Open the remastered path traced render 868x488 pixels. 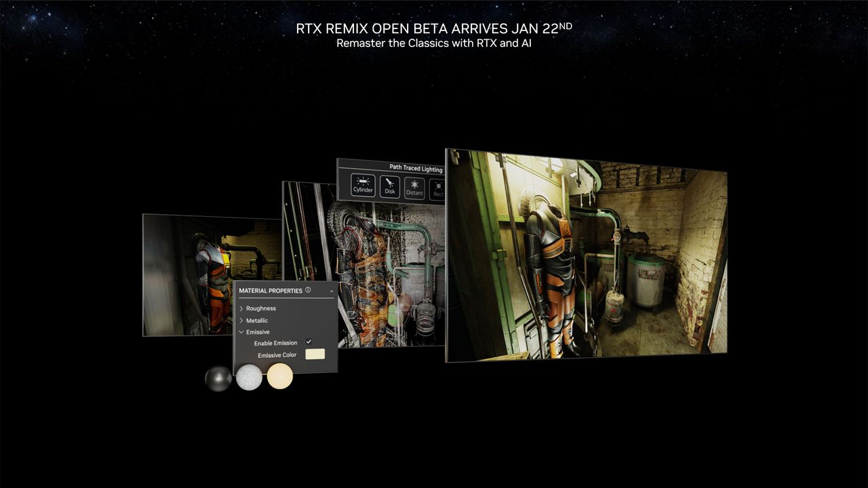(x=586, y=256)
